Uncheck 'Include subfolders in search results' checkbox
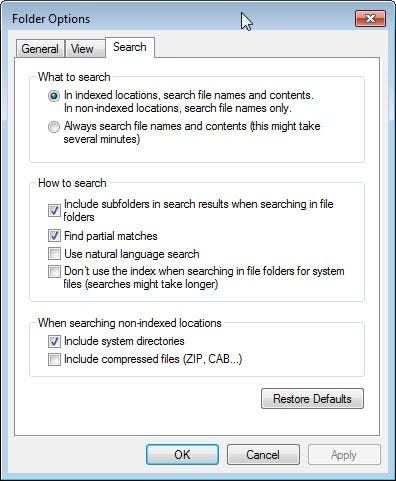Image resolution: width=396 pixels, height=481 pixels. click(x=54, y=210)
